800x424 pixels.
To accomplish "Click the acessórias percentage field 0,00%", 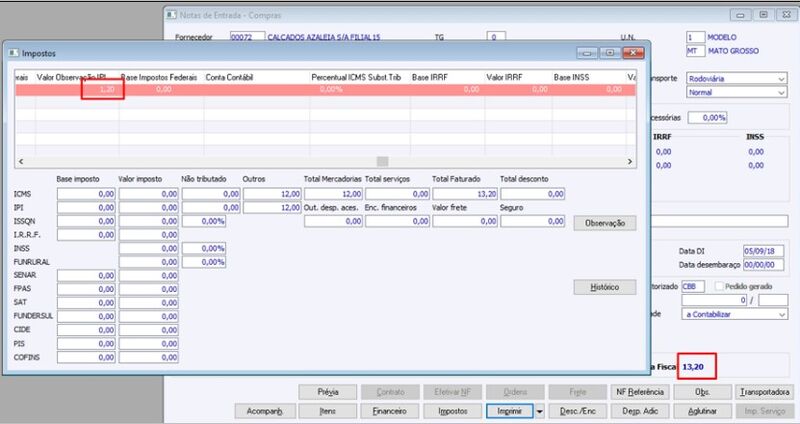I will 707,117.
